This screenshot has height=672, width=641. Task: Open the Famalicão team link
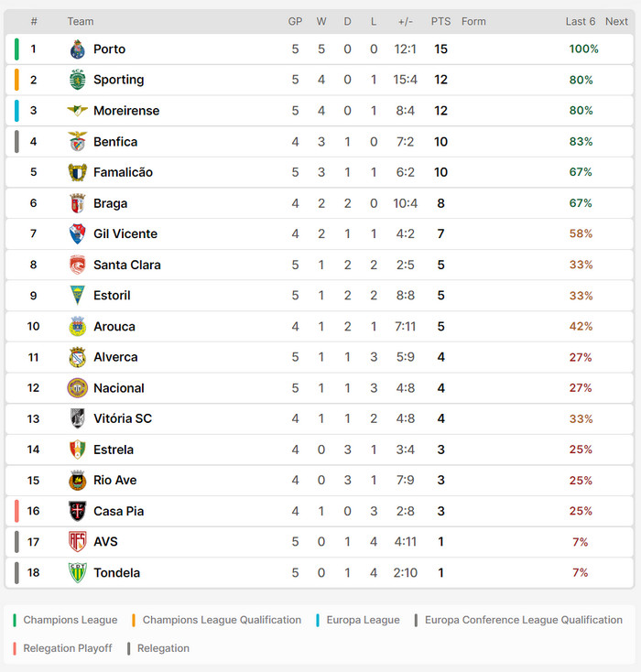(x=123, y=172)
